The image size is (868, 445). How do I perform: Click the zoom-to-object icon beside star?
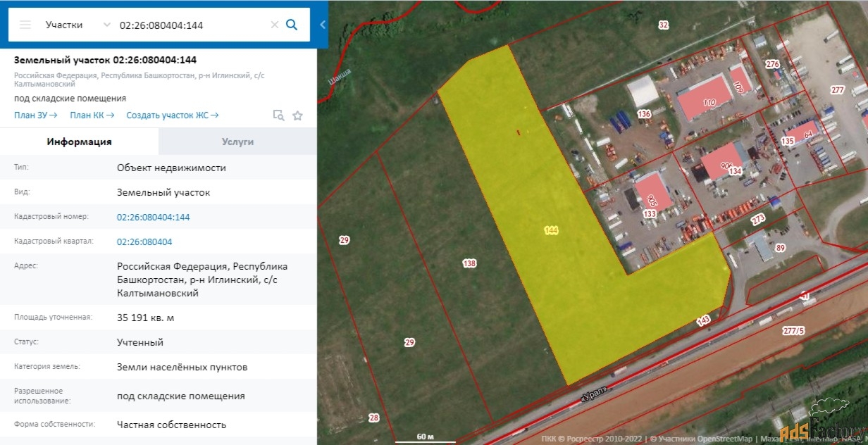(278, 115)
